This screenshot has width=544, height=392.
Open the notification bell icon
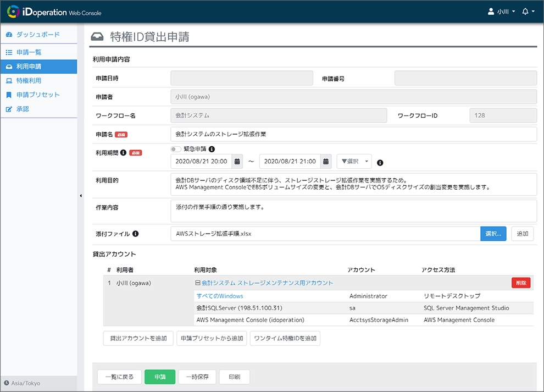pos(526,11)
